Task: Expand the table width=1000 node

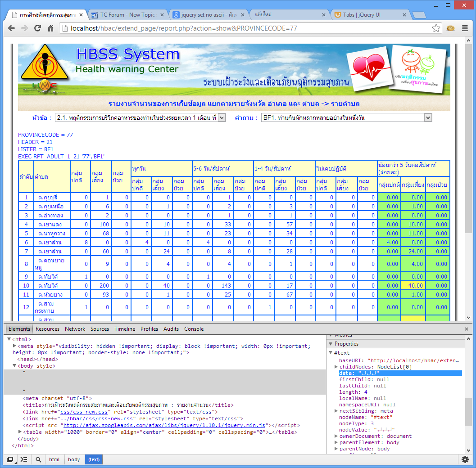Action: point(20,432)
